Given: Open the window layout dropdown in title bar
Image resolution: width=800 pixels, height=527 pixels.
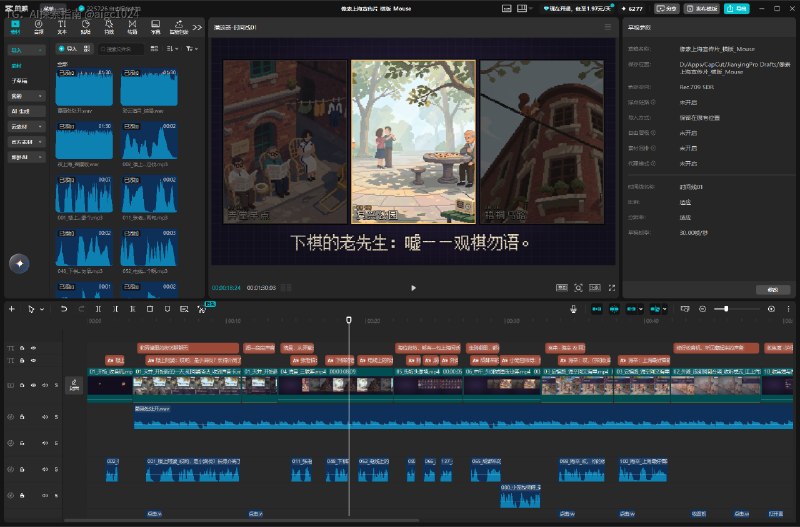Looking at the screenshot, I should coord(524,9).
